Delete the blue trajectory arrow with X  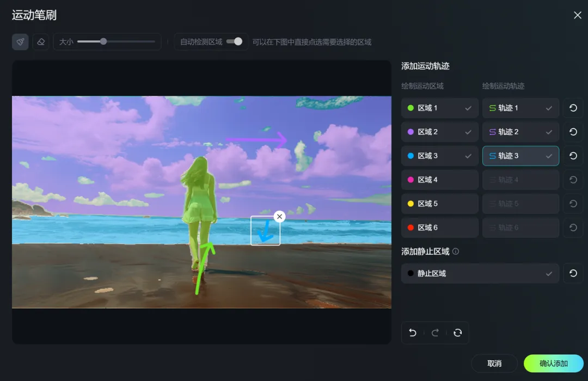pyautogui.click(x=279, y=217)
